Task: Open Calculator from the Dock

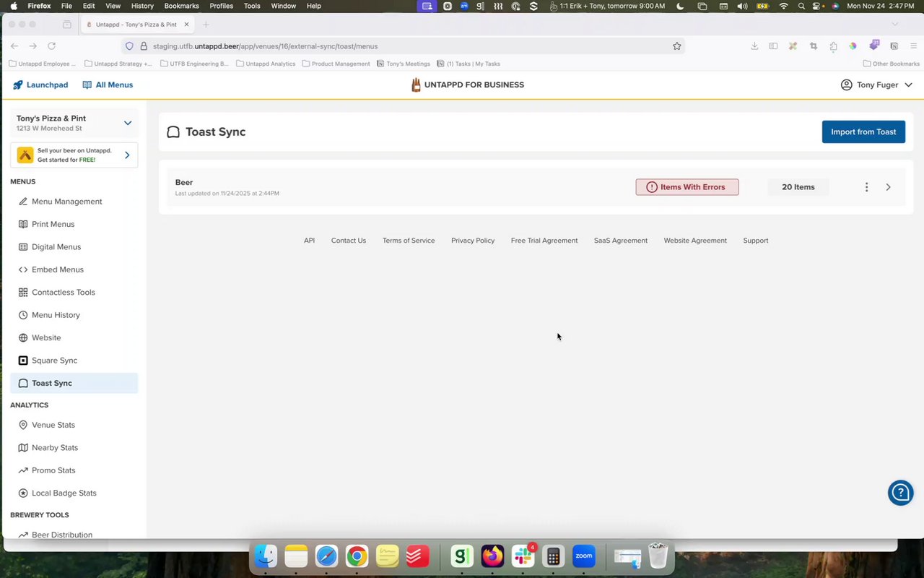Action: pos(554,556)
